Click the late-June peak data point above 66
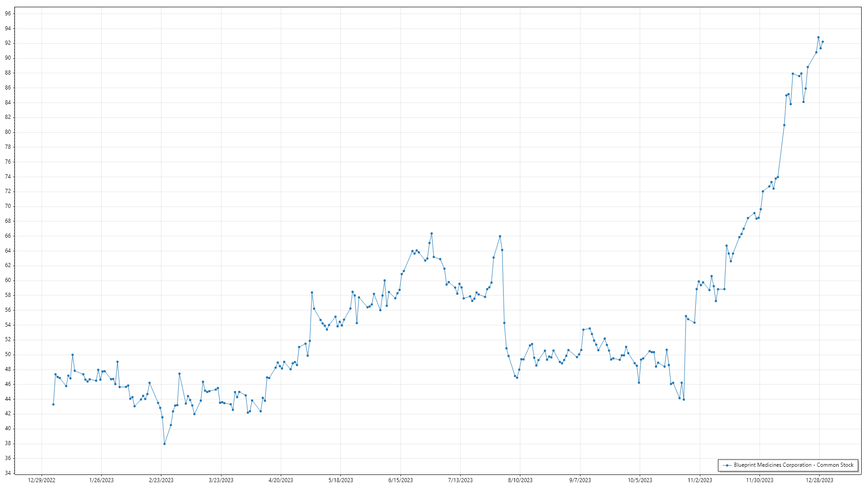The height and width of the screenshot is (488, 868). coord(432,234)
